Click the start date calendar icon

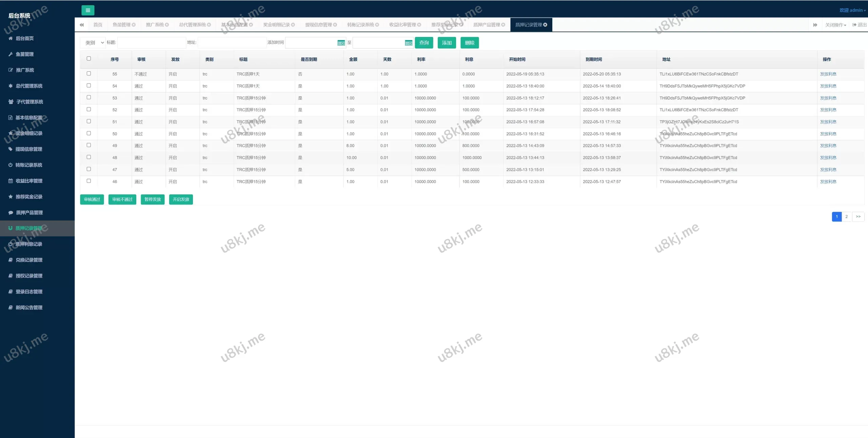click(341, 43)
